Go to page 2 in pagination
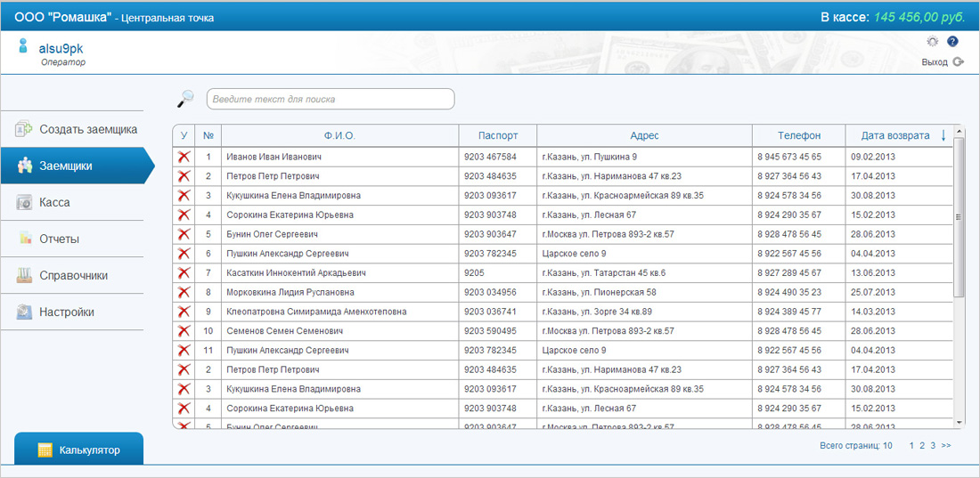 click(922, 445)
